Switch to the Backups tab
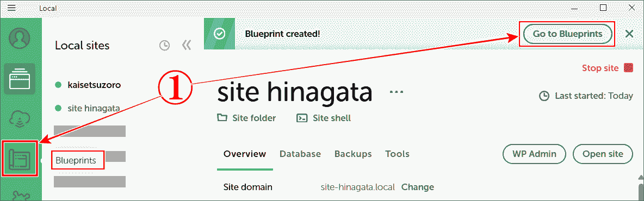644x201 pixels. coord(353,154)
